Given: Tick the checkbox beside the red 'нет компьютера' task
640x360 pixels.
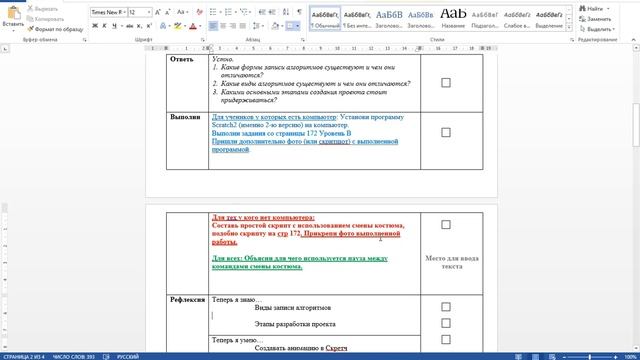Looking at the screenshot, I should [x=446, y=225].
